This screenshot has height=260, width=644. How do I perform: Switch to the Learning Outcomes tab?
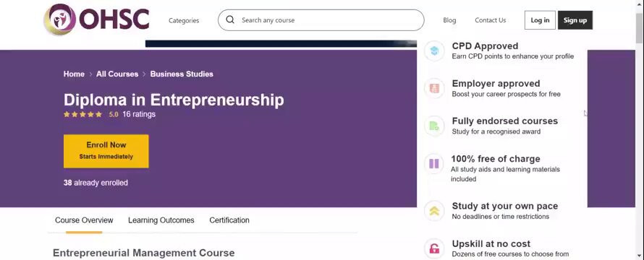[x=161, y=220]
